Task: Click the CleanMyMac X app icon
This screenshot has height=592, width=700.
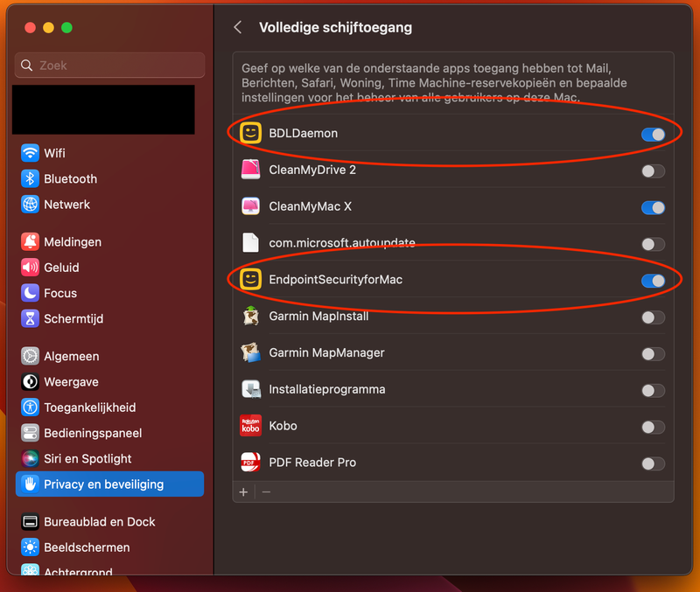Action: pos(250,206)
